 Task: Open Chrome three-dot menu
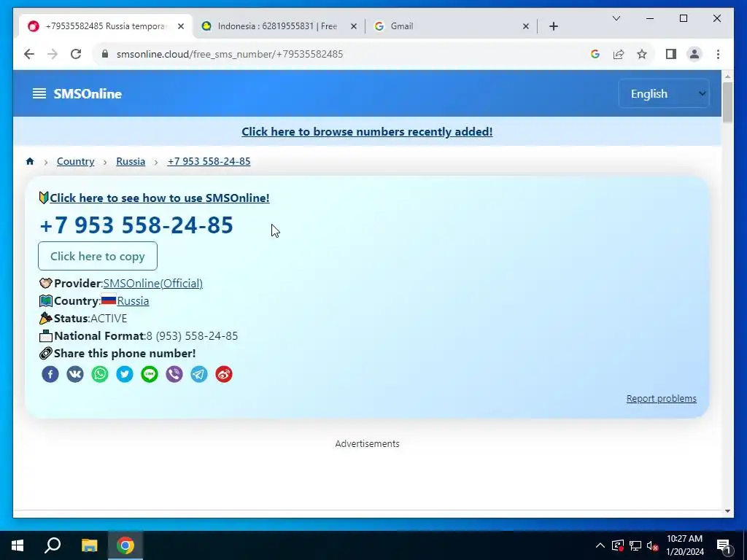[718, 54]
